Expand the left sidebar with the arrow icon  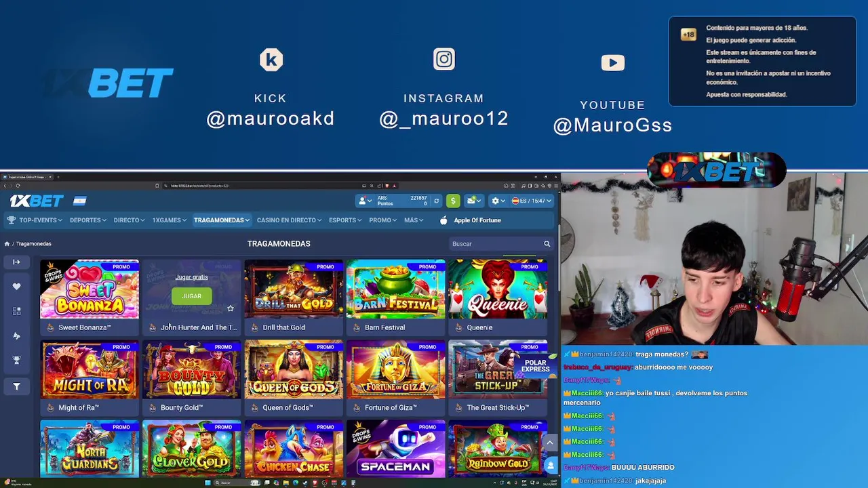[16, 262]
